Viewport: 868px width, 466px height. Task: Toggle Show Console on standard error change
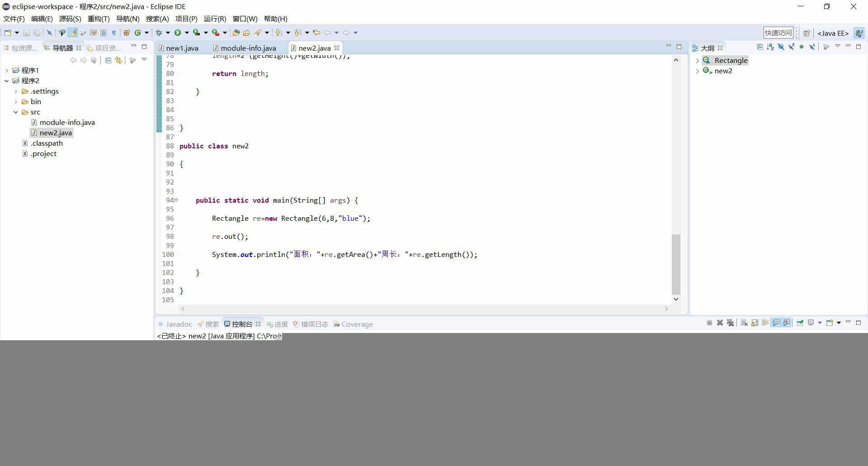click(x=787, y=323)
